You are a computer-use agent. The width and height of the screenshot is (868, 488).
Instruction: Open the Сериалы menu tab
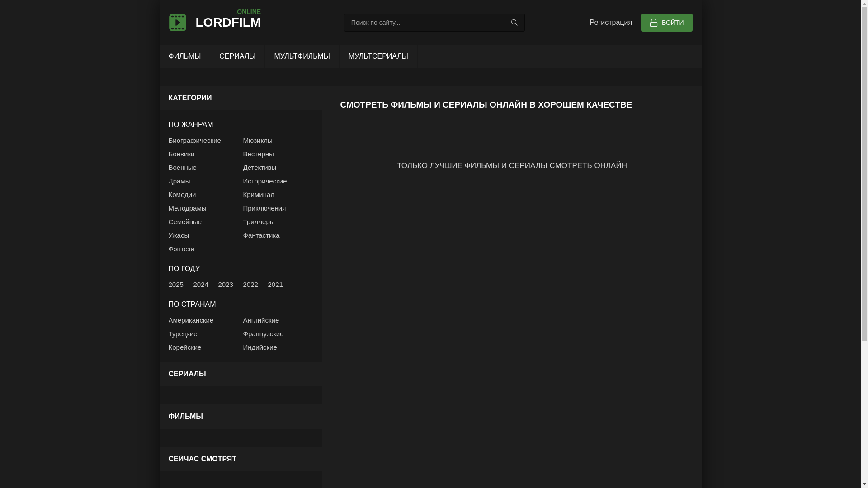click(237, 56)
